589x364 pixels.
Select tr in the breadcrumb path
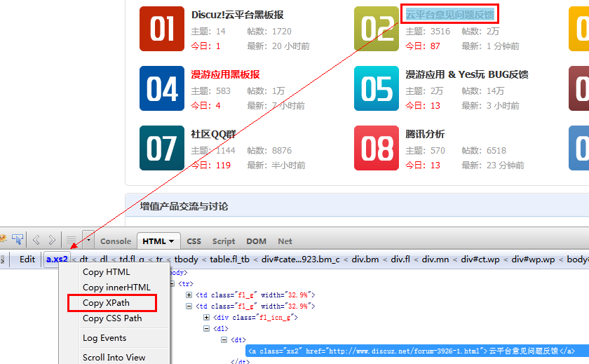coord(160,259)
